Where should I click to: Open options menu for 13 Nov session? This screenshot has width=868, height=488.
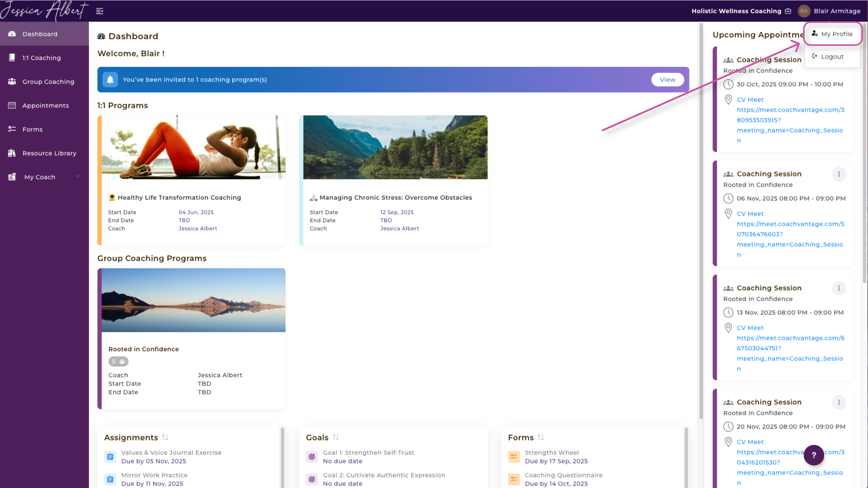click(839, 288)
